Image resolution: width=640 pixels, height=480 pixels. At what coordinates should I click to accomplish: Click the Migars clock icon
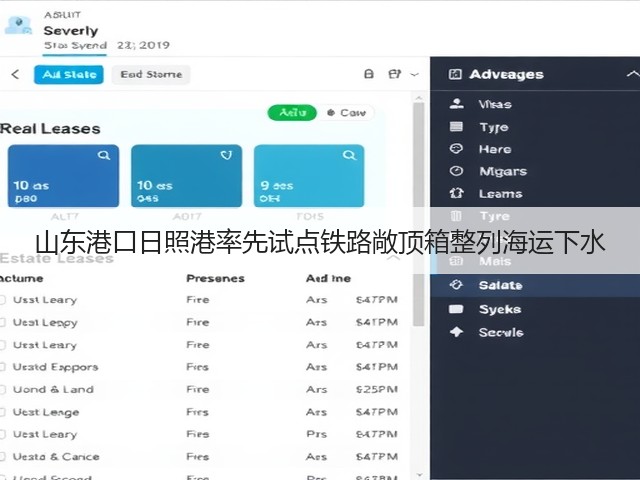(x=456, y=171)
